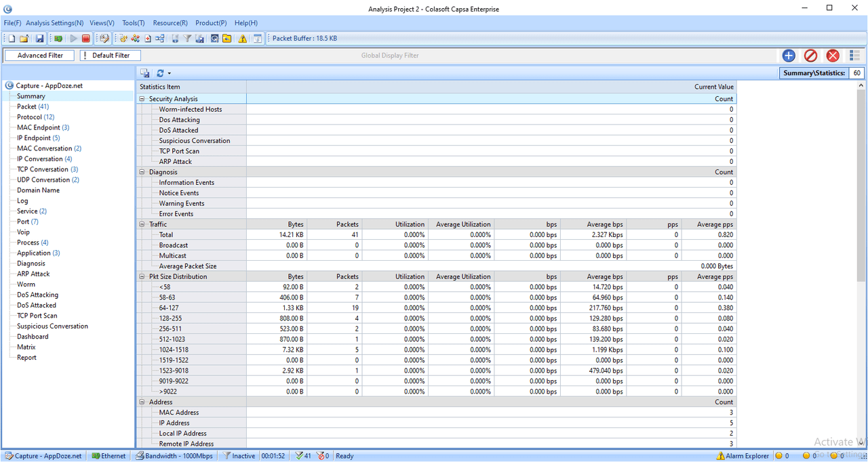The height and width of the screenshot is (462, 868).
Task: Click the Start capture play icon
Action: click(x=73, y=39)
